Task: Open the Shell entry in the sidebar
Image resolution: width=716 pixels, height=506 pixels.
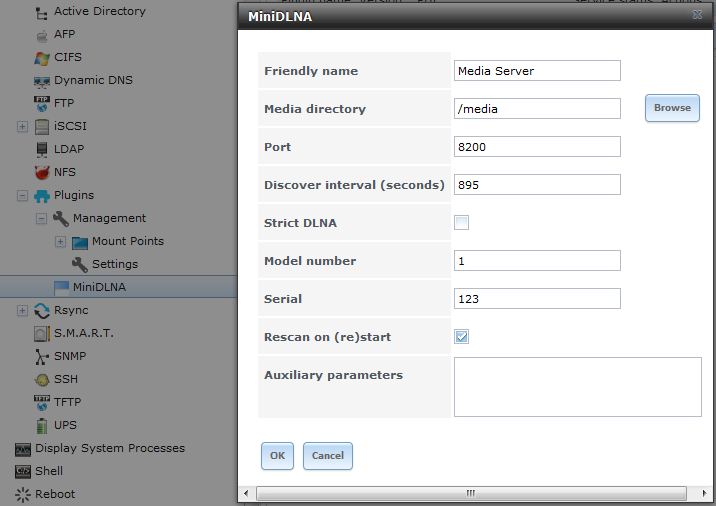Action: tap(49, 471)
